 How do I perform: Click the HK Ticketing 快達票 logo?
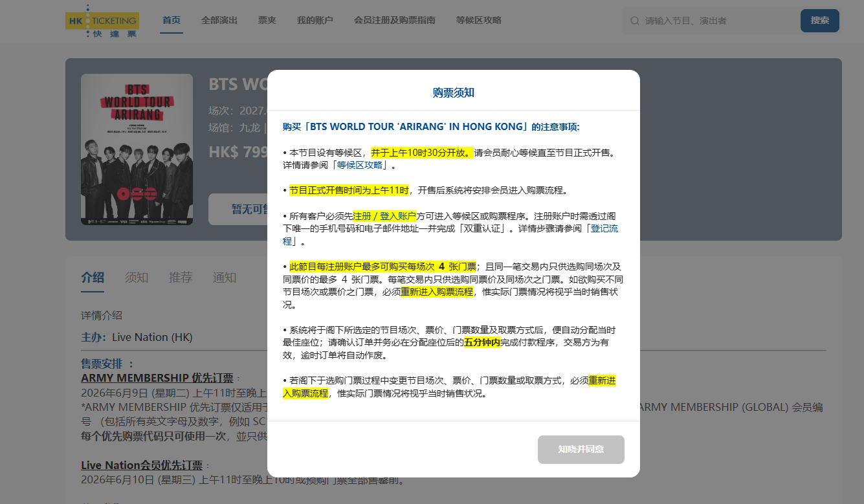(x=102, y=21)
